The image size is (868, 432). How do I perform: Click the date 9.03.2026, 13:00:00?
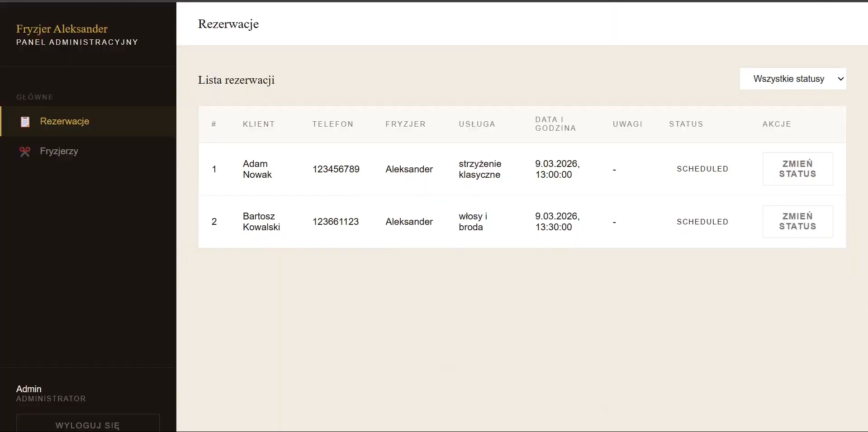click(x=557, y=169)
